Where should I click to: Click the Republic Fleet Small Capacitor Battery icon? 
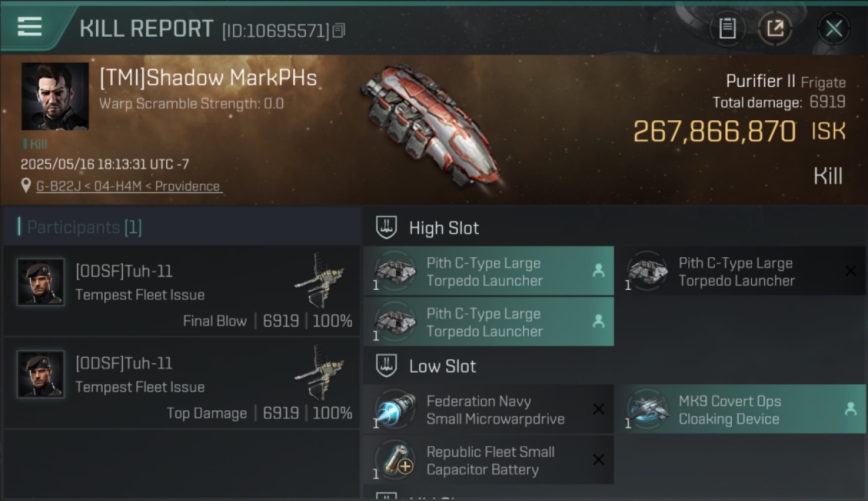(395, 460)
